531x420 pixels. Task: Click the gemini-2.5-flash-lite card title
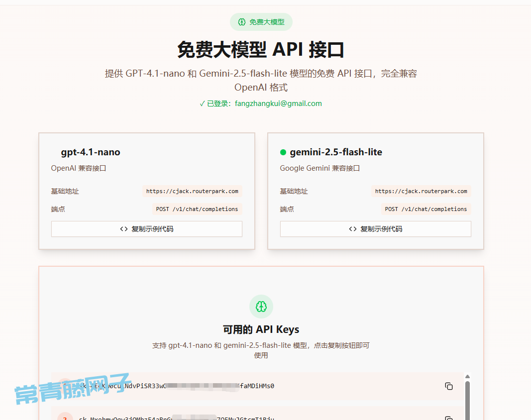[x=336, y=152]
